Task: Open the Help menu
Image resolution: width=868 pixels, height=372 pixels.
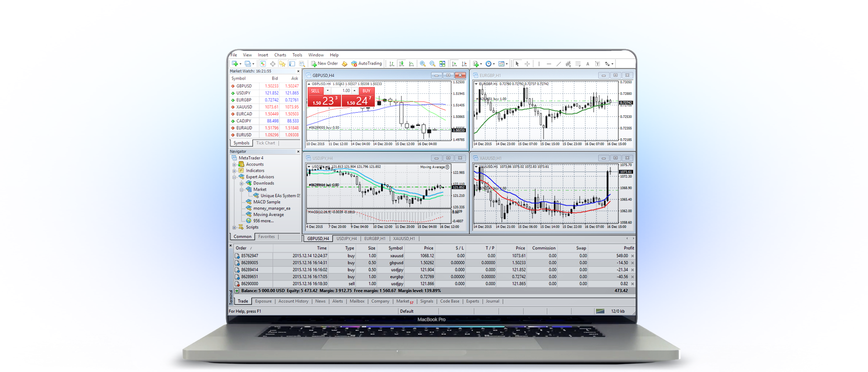Action: tap(334, 55)
